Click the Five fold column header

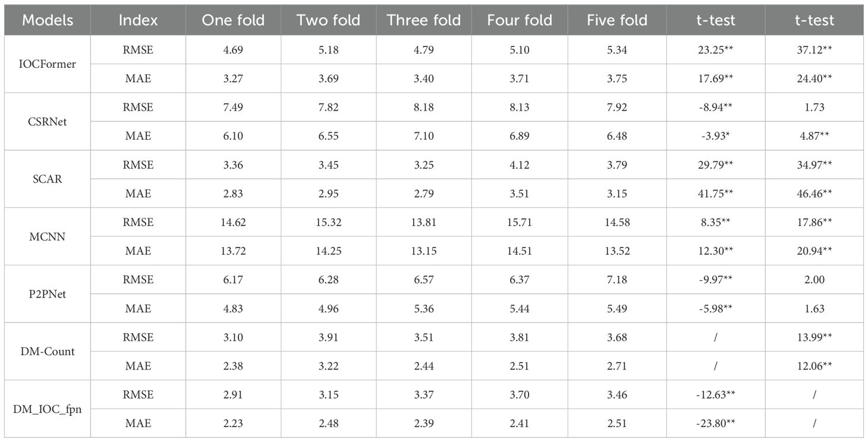617,20
